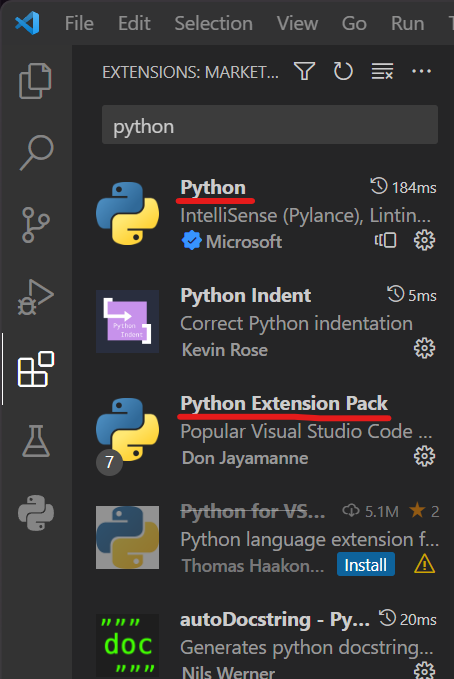Click the autoDocstring doc thumbnail

[127, 645]
